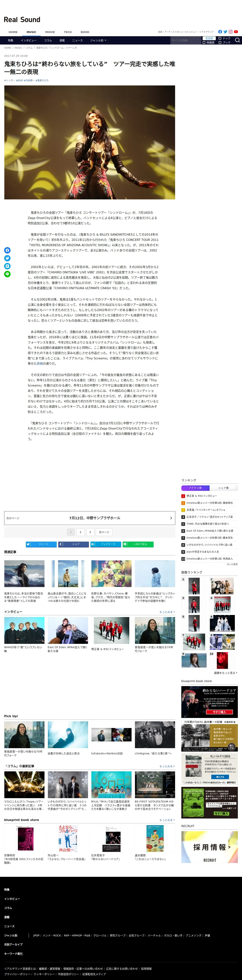Switch ranking to シェア数 tab
Screen dimensions: 242x980
pos(223,488)
